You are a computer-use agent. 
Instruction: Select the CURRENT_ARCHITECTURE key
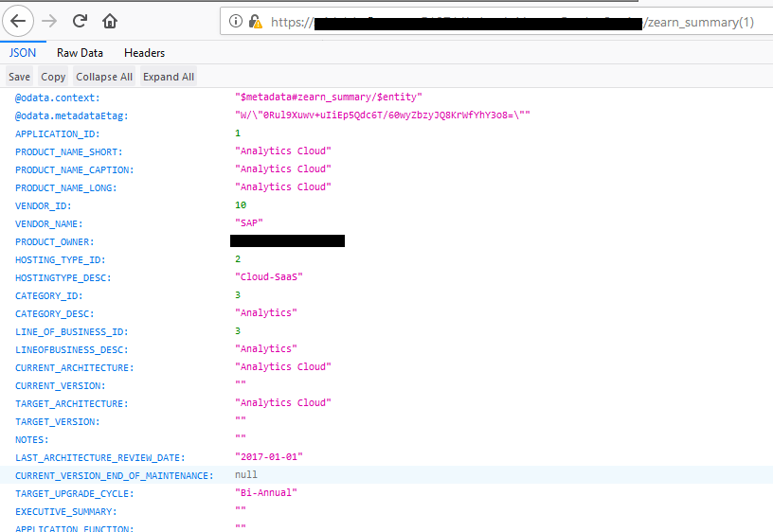pos(75,367)
